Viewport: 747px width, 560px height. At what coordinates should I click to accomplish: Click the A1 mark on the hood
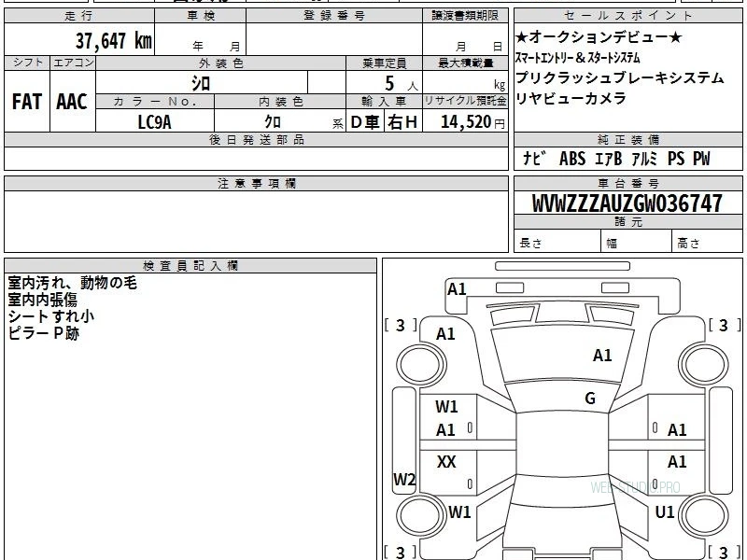coord(602,356)
